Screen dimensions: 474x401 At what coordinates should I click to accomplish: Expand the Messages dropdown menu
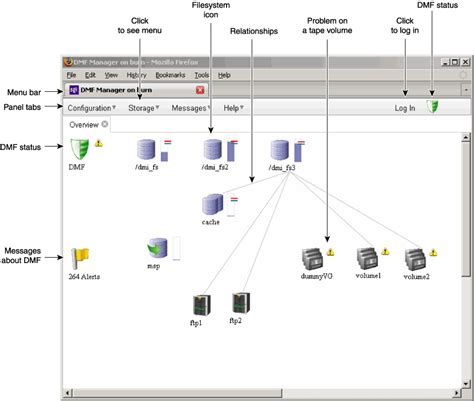pos(191,108)
